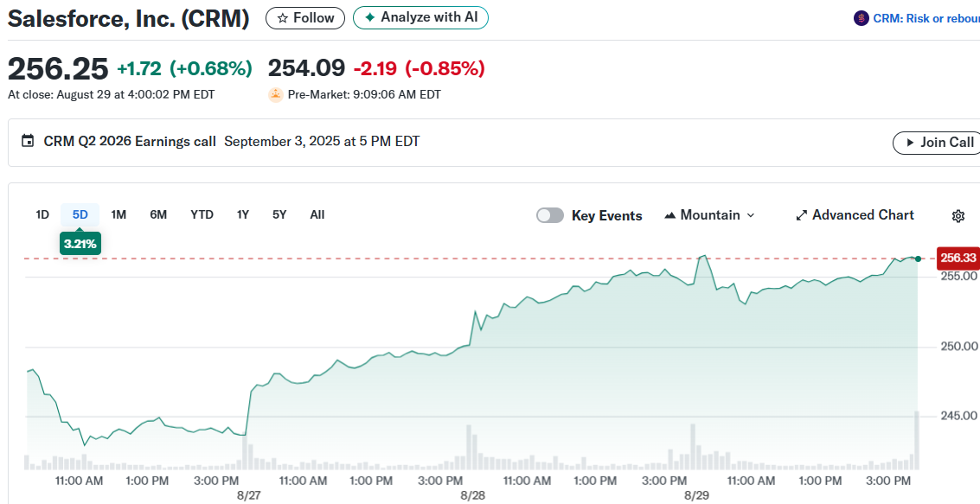Toggle the Key Events switch
The width and height of the screenshot is (980, 504).
point(550,215)
